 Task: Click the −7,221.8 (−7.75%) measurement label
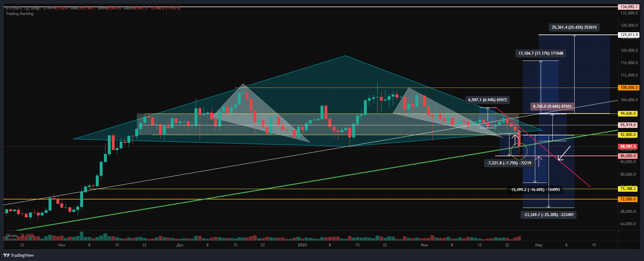pyautogui.click(x=509, y=163)
